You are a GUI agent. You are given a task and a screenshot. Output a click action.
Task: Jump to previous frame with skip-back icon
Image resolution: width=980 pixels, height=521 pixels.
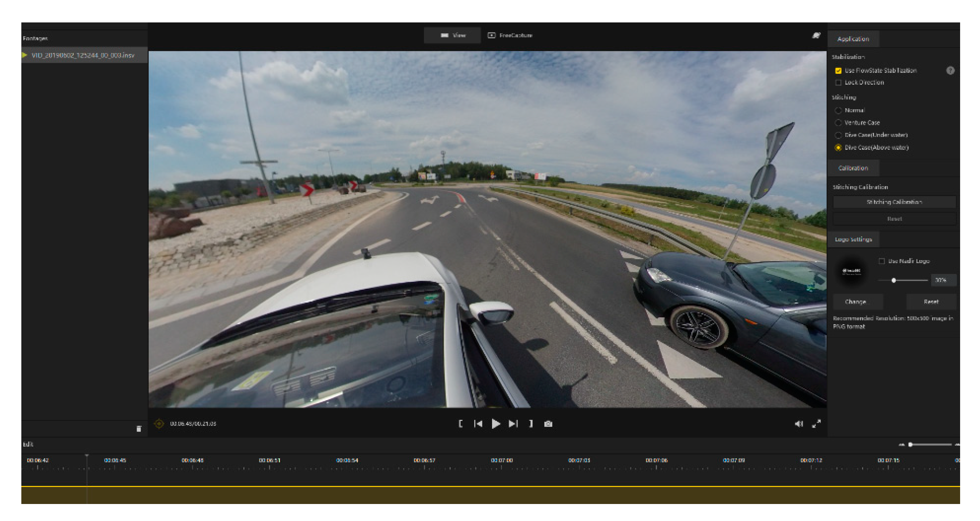coord(478,424)
